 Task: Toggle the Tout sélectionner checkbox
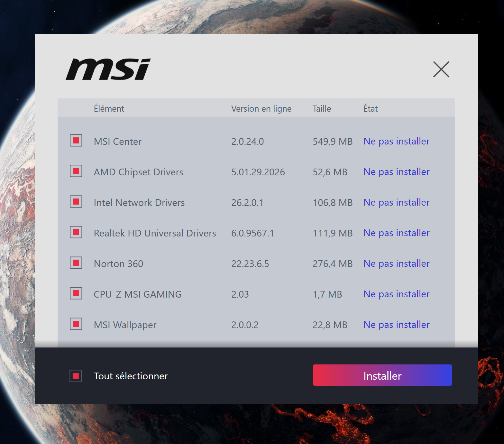76,376
